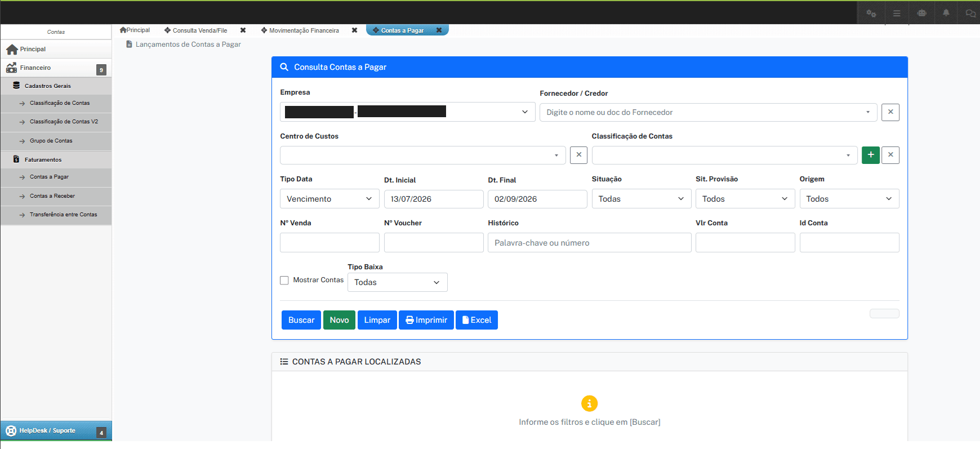Click the Limpar button
980x449 pixels.
(x=377, y=320)
